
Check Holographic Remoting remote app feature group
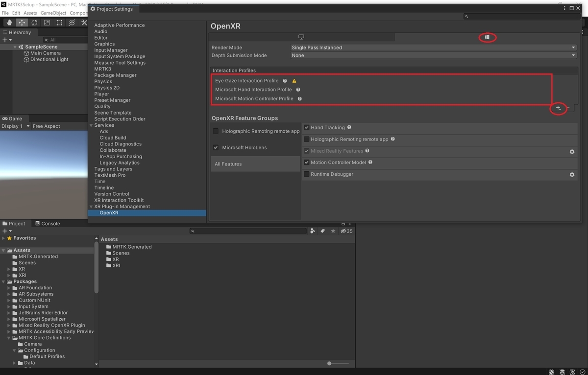216,131
